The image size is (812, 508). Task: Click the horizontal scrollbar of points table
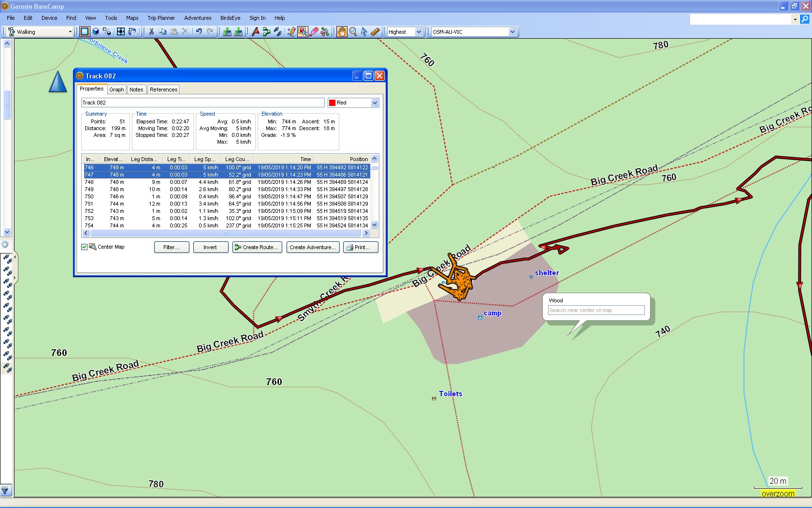(226, 233)
